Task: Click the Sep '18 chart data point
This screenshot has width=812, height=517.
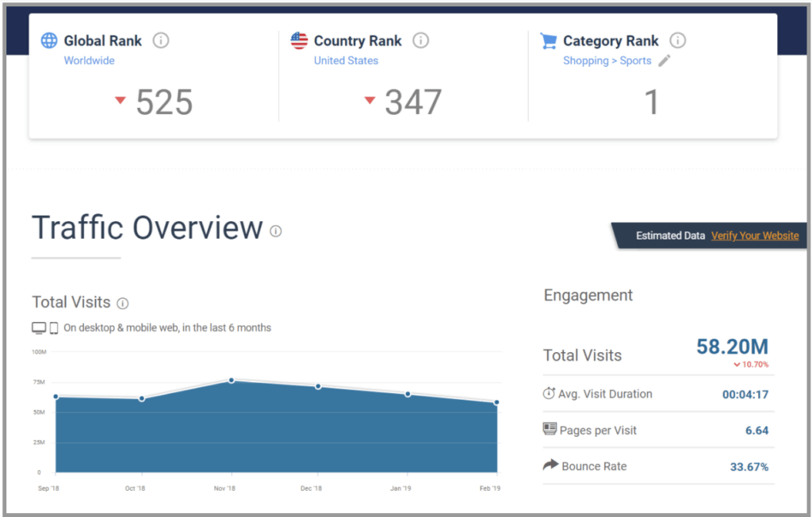Action: tap(56, 396)
